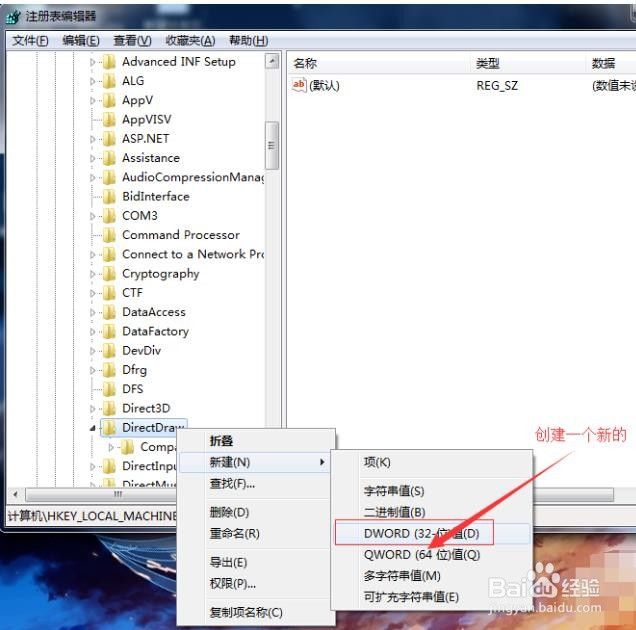Choose 删除(D) in the context menu
The width and height of the screenshot is (636, 630).
tap(256, 512)
